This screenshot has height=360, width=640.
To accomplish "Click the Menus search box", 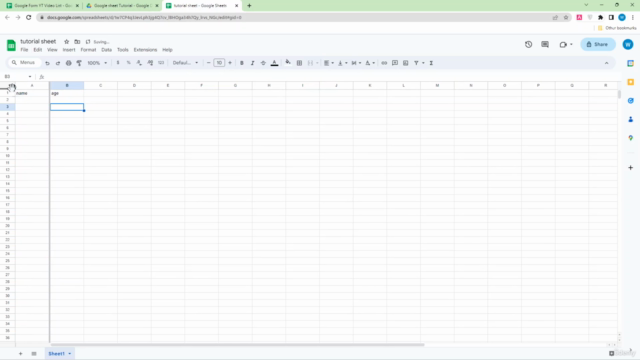I will (24, 62).
